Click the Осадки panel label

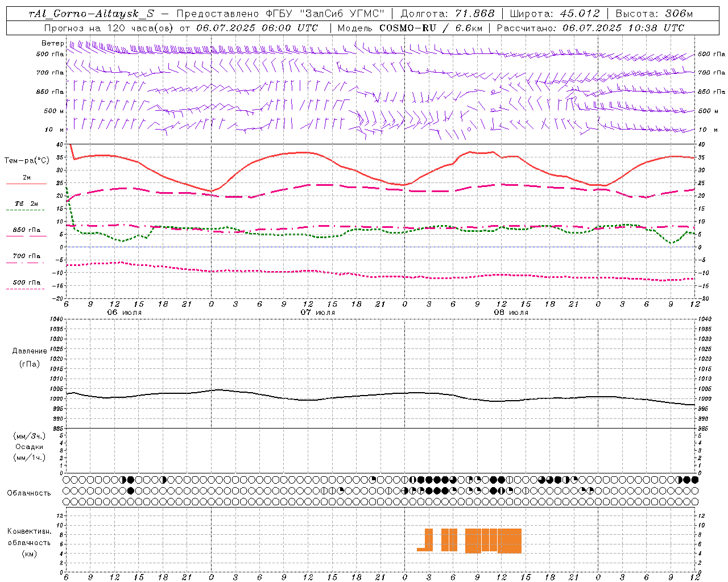click(30, 447)
